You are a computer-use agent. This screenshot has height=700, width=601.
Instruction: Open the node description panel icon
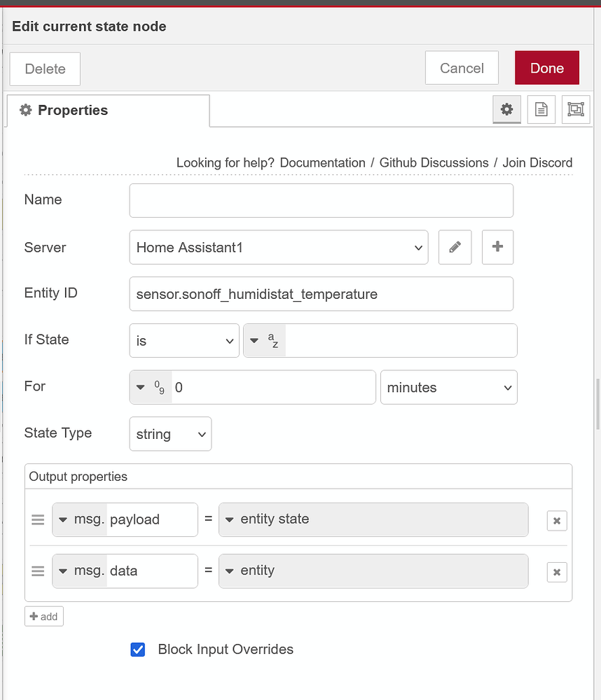[541, 109]
